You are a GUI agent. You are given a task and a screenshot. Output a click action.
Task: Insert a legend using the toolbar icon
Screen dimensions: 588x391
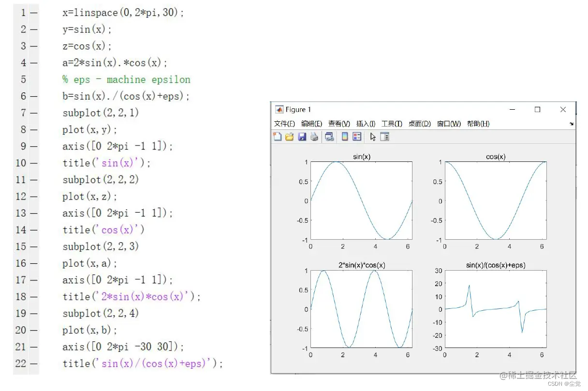[357, 137]
